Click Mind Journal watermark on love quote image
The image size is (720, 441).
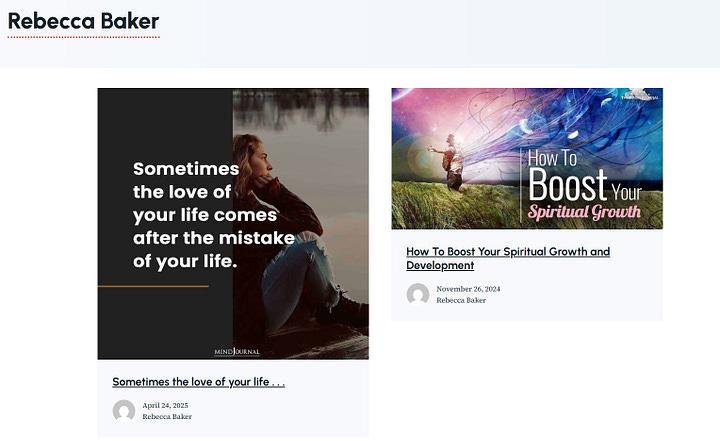tap(237, 351)
